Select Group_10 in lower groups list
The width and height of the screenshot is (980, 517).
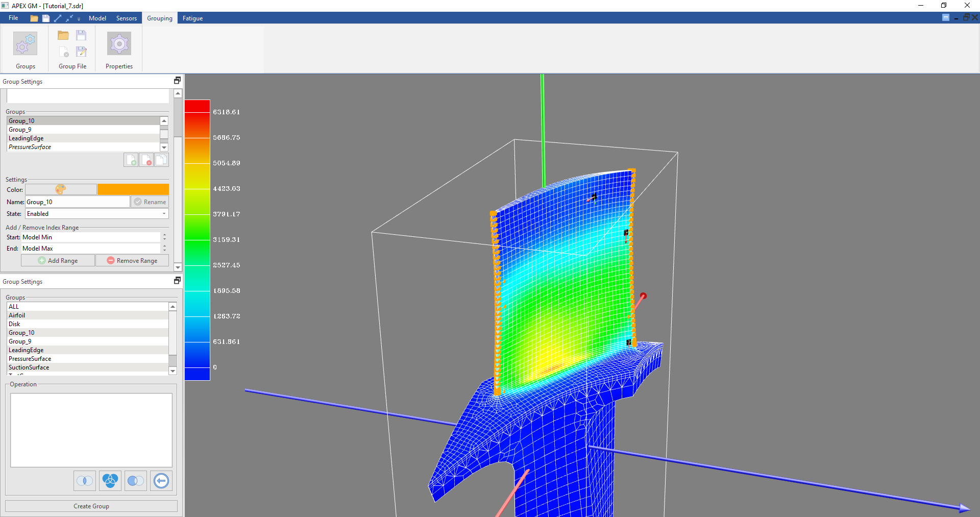tap(87, 333)
